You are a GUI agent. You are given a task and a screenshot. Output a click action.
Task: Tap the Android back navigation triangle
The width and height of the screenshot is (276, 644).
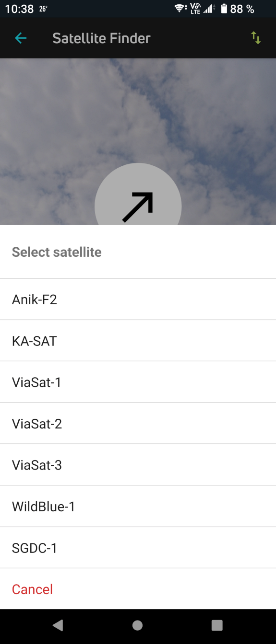pyautogui.click(x=58, y=625)
